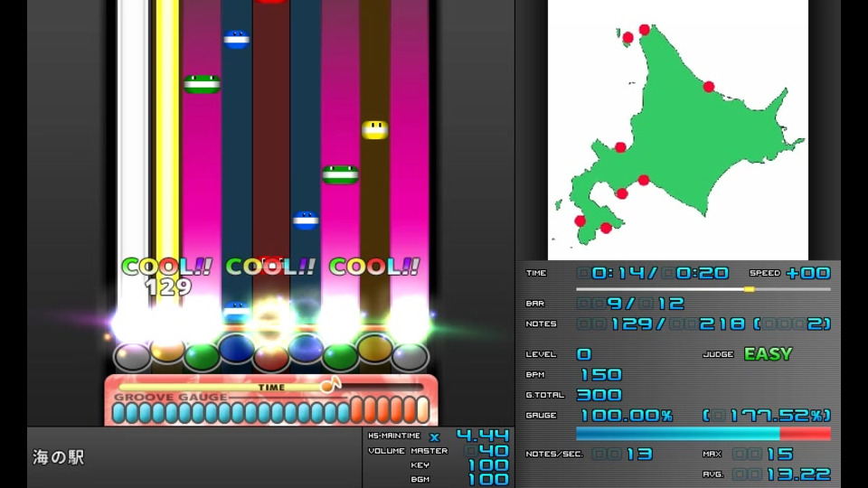This screenshot has width=868, height=488.
Task: Click the AVG. value 13.22
Action: tap(798, 474)
